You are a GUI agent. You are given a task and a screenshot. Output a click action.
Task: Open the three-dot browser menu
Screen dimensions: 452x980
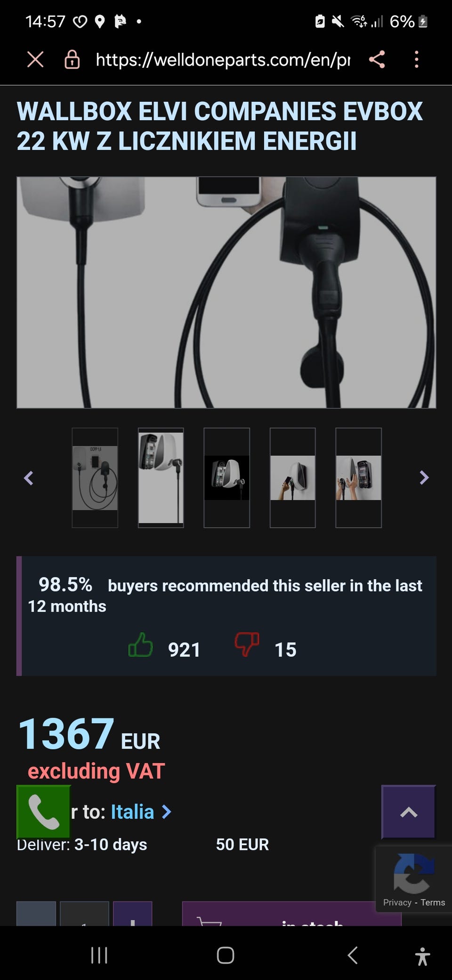pyautogui.click(x=416, y=60)
